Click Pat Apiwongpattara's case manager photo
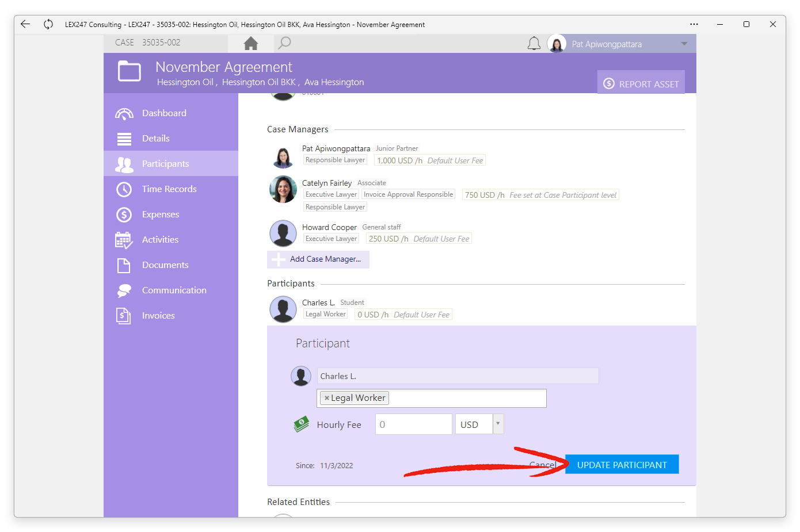The height and width of the screenshot is (532, 800). click(283, 156)
